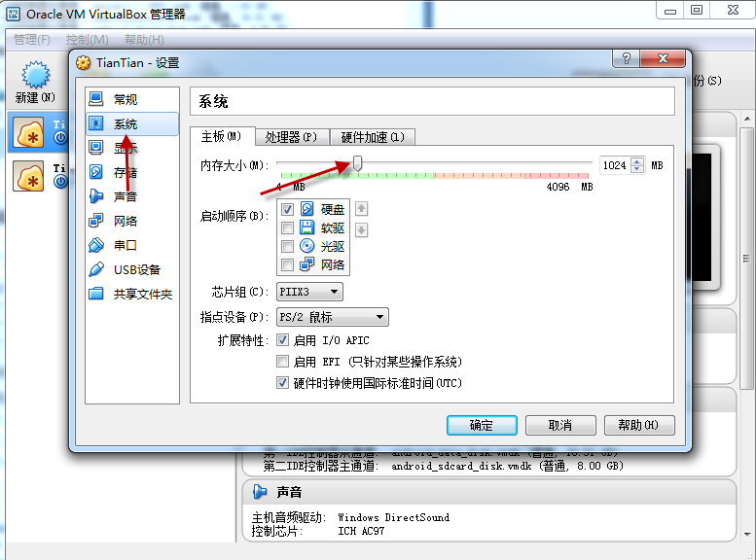Close the TianTian settings dialog
The image size is (756, 560).
(663, 58)
